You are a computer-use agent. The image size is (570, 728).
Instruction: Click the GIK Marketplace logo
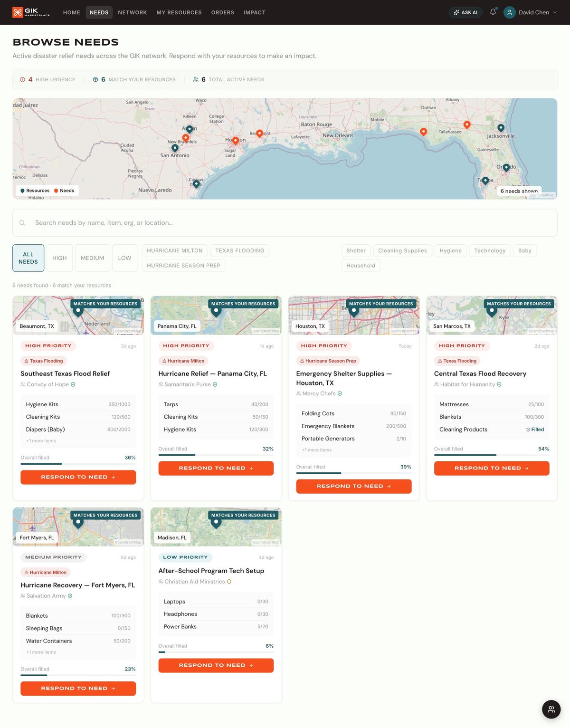click(30, 12)
